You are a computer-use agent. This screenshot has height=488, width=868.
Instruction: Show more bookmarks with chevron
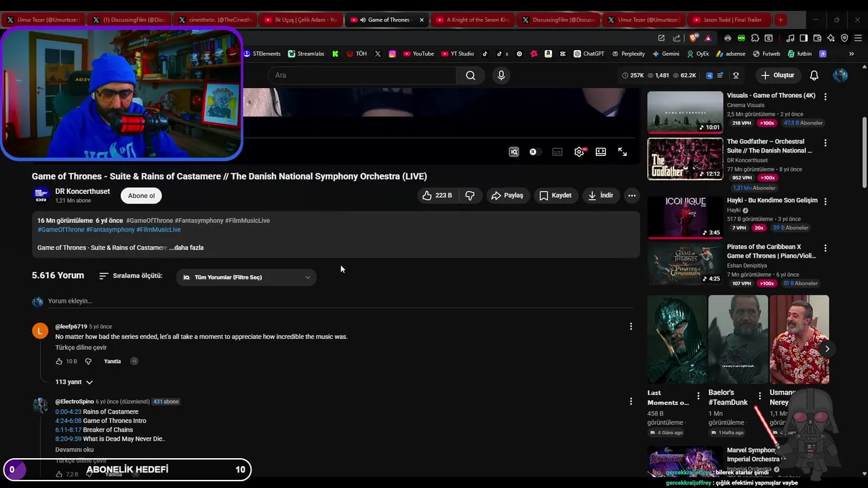click(852, 54)
